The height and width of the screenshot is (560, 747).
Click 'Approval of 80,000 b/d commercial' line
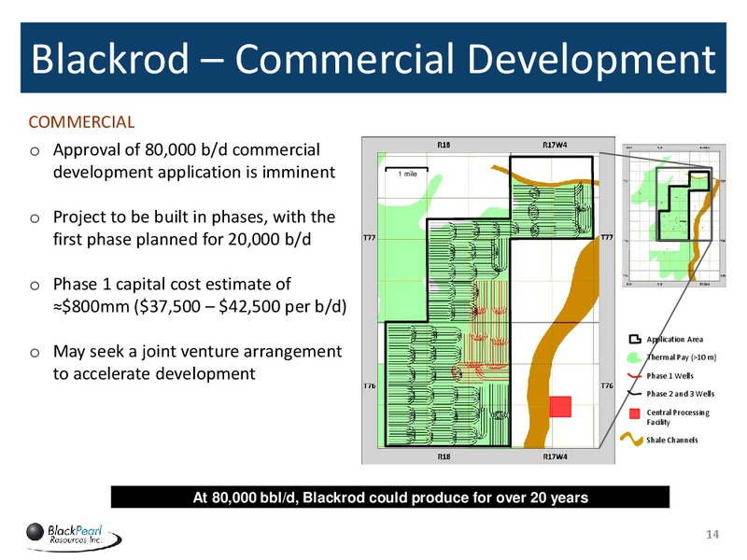pyautogui.click(x=186, y=149)
